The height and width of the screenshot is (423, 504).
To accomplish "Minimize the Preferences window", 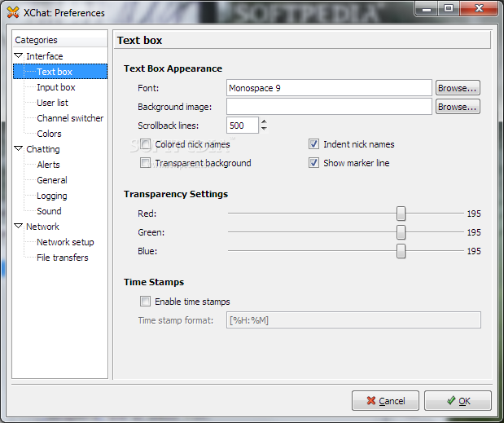I will pos(427,8).
